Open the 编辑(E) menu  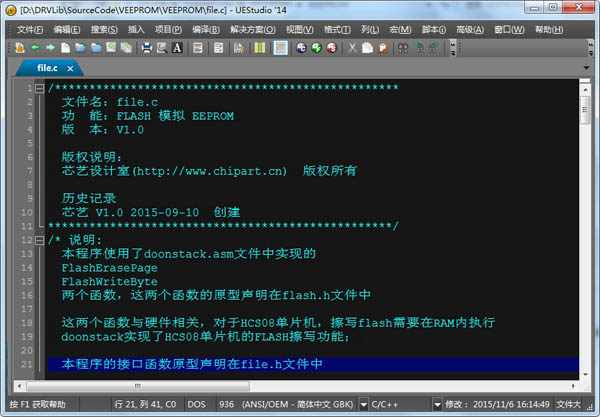pyautogui.click(x=67, y=29)
